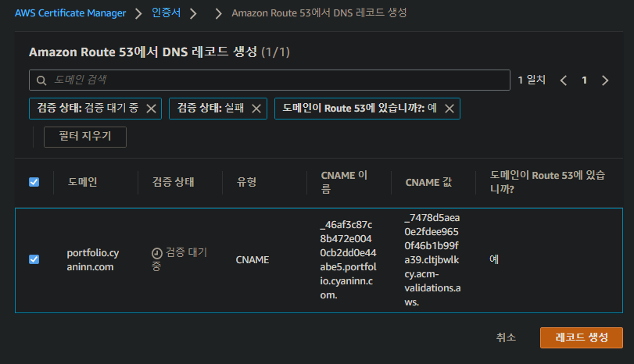Uncheck the portfolio.cyaninn.com row checkbox
This screenshot has height=364, width=634.
34,259
